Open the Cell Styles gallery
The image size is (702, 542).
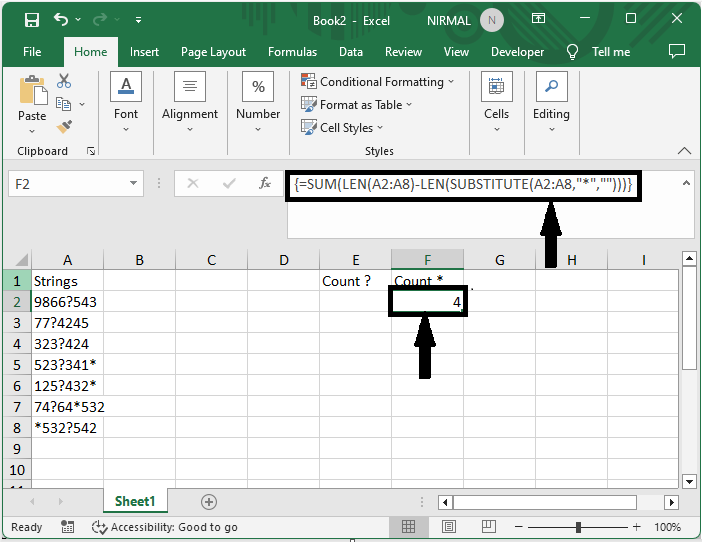coord(342,128)
